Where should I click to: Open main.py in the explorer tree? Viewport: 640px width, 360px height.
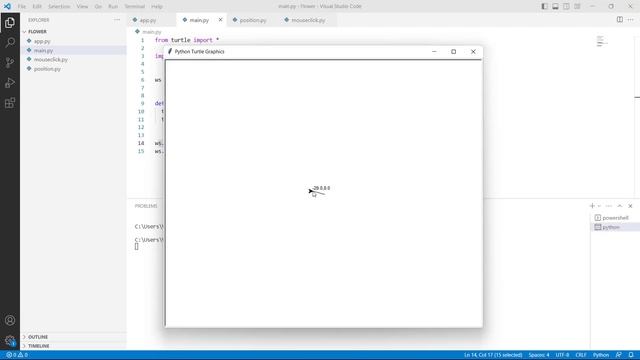click(43, 51)
